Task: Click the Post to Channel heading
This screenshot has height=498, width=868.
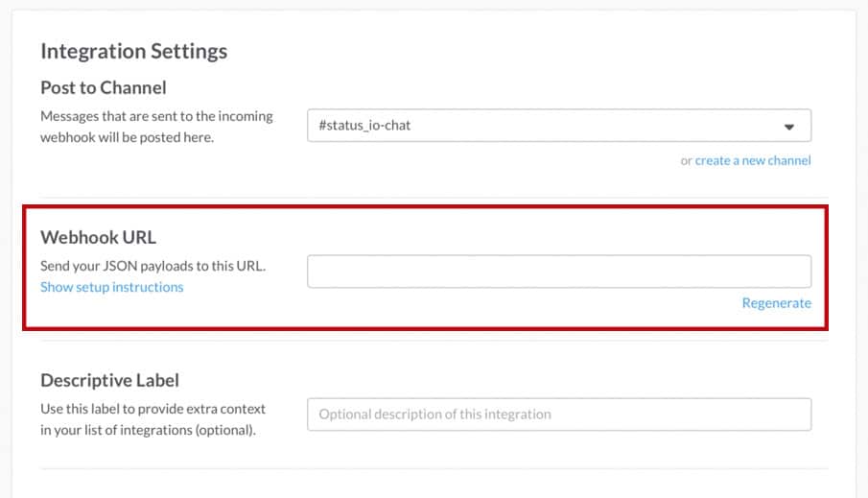Action: tap(103, 87)
